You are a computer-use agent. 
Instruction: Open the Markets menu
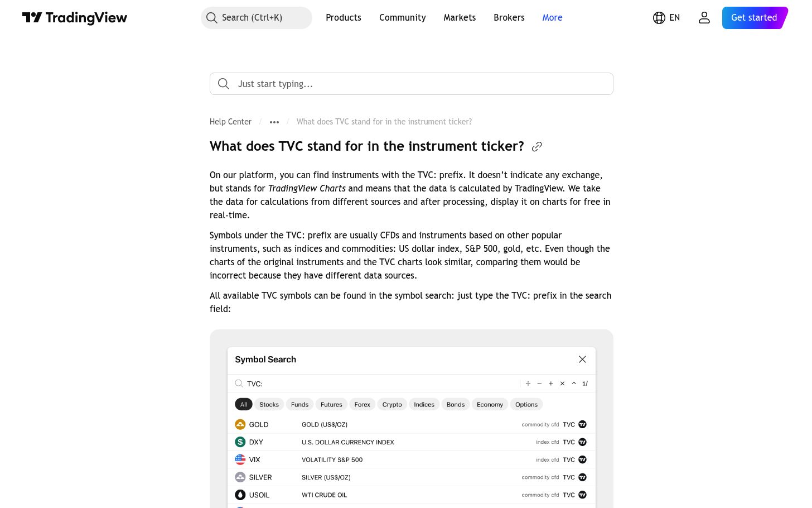click(x=460, y=18)
